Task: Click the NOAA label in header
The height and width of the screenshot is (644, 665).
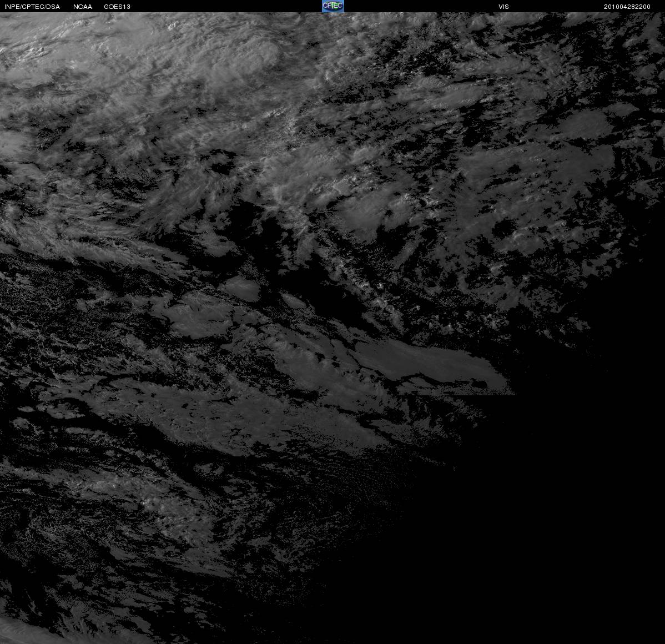Action: tap(83, 7)
